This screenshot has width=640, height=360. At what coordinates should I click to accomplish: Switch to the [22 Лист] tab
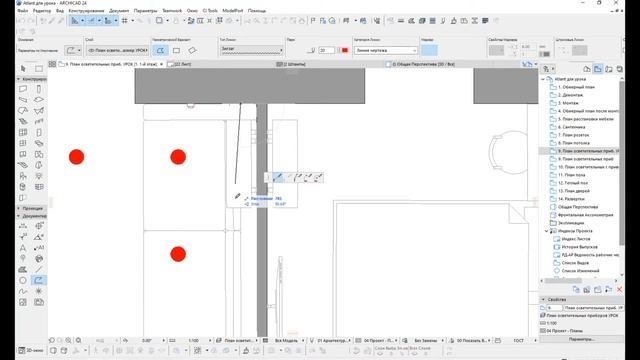(180, 64)
